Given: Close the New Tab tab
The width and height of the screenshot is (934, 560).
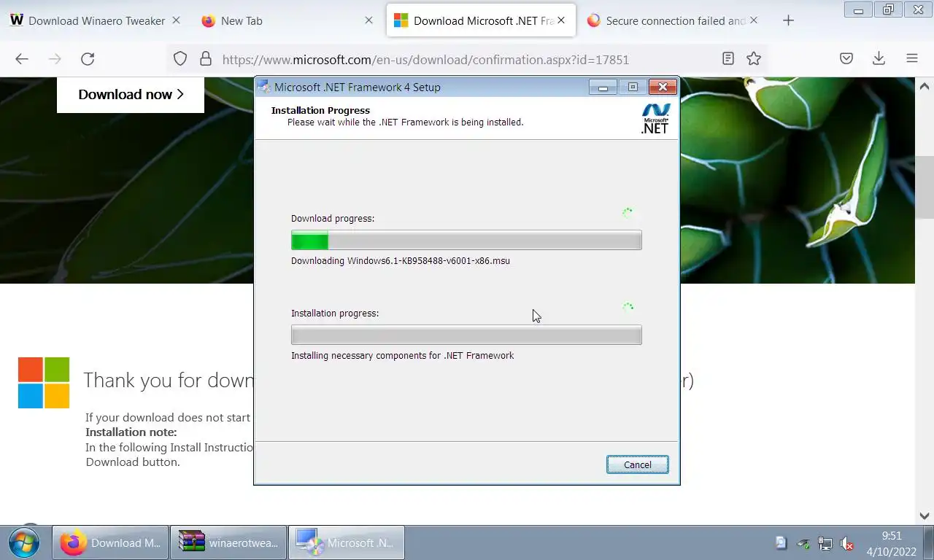Looking at the screenshot, I should click(x=368, y=20).
